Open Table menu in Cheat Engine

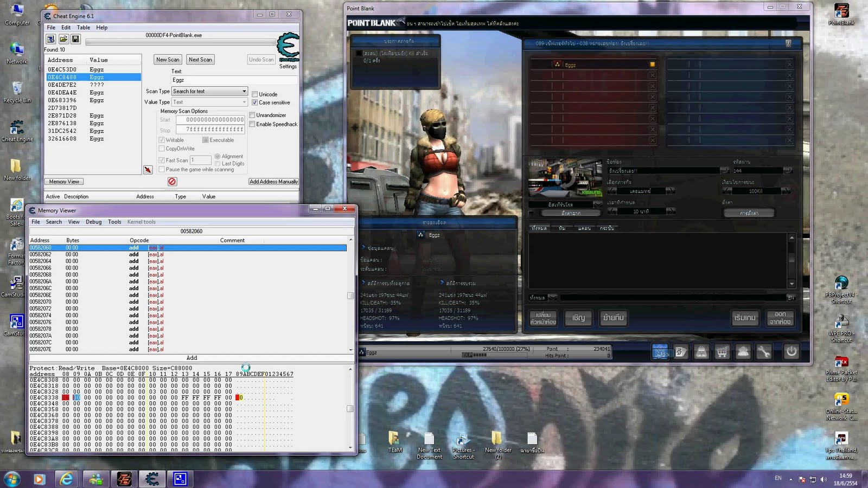[x=84, y=27]
